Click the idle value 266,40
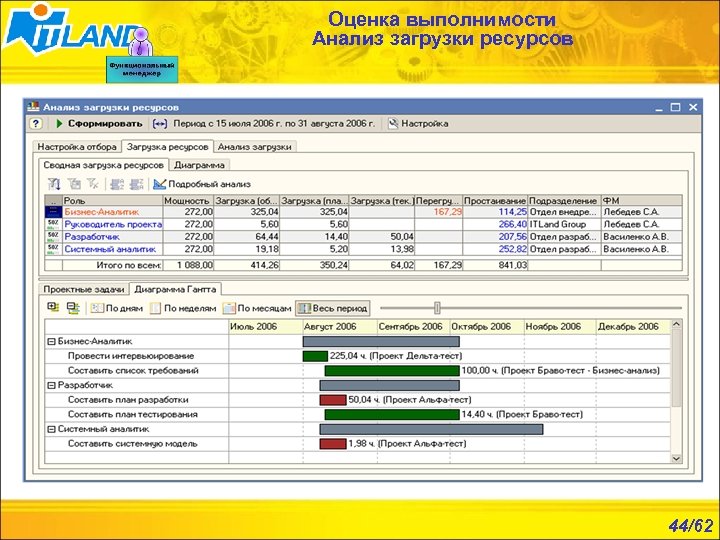 [495, 224]
